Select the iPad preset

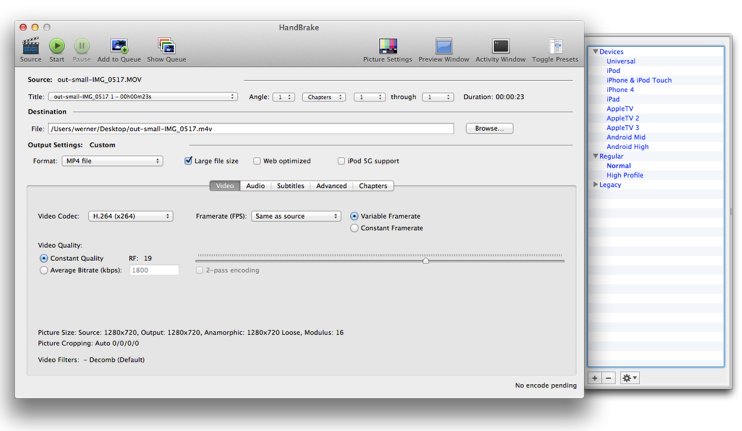click(613, 99)
